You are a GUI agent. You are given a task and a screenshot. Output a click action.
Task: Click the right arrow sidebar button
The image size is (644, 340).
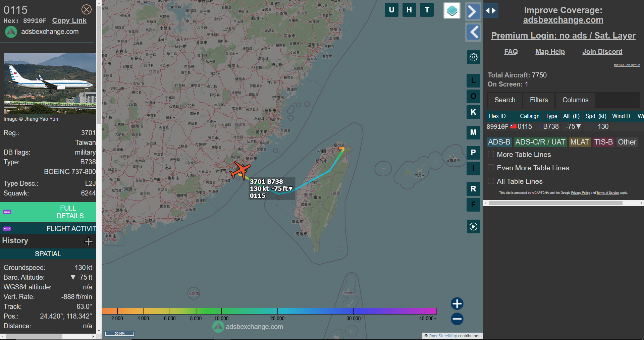(x=473, y=11)
